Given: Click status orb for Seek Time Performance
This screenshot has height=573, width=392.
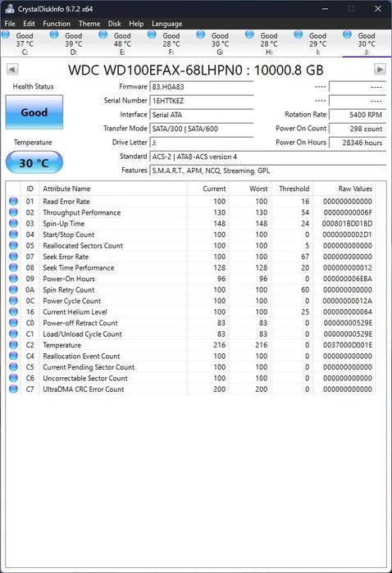Looking at the screenshot, I should [x=13, y=267].
